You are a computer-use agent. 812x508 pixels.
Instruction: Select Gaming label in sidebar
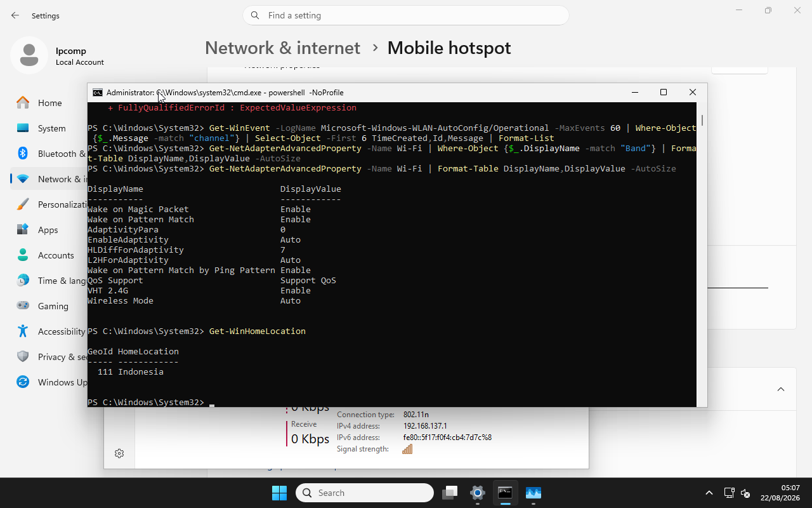53,306
